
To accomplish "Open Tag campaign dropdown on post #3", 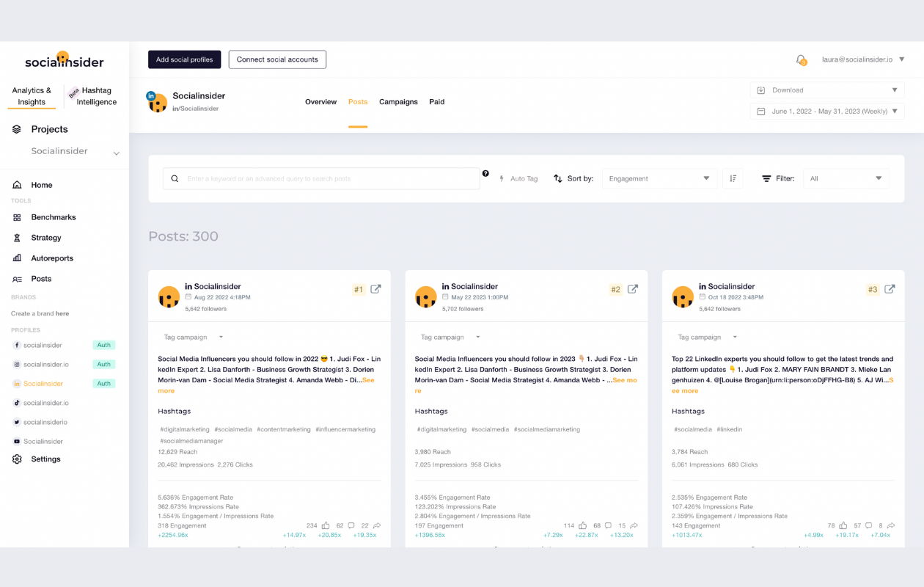I will coord(707,338).
